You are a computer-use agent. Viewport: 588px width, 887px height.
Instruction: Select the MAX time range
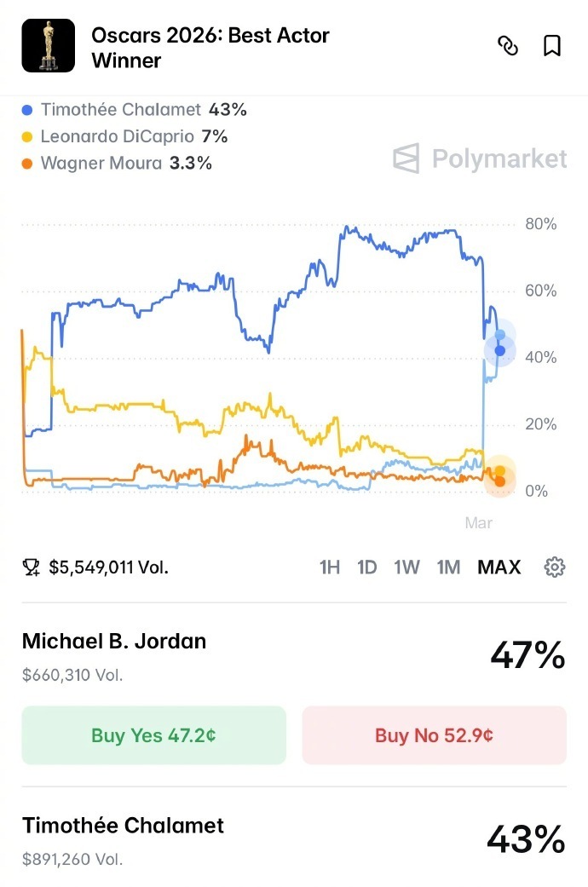click(499, 567)
